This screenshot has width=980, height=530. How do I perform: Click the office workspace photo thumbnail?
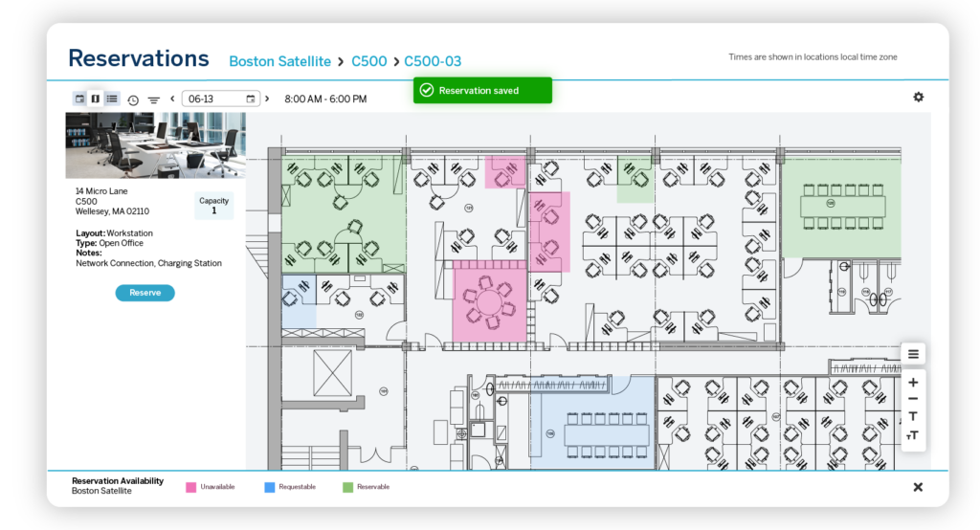(155, 145)
